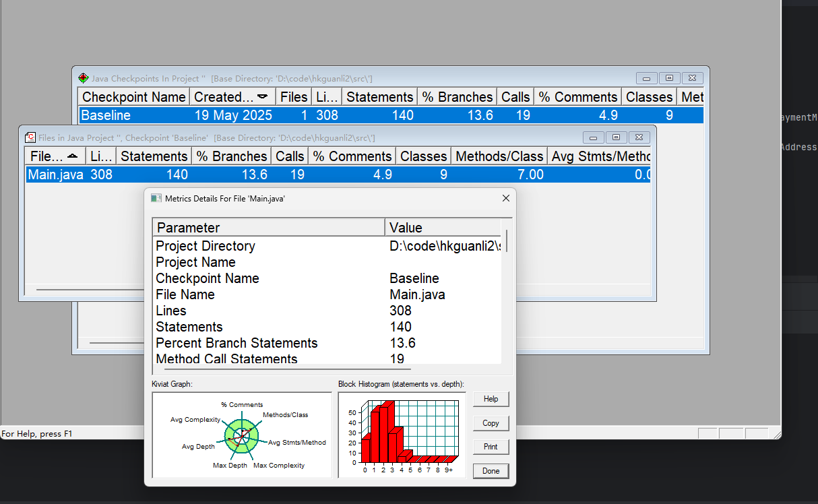
Task: Close the Files in Java Project window
Action: (640, 137)
